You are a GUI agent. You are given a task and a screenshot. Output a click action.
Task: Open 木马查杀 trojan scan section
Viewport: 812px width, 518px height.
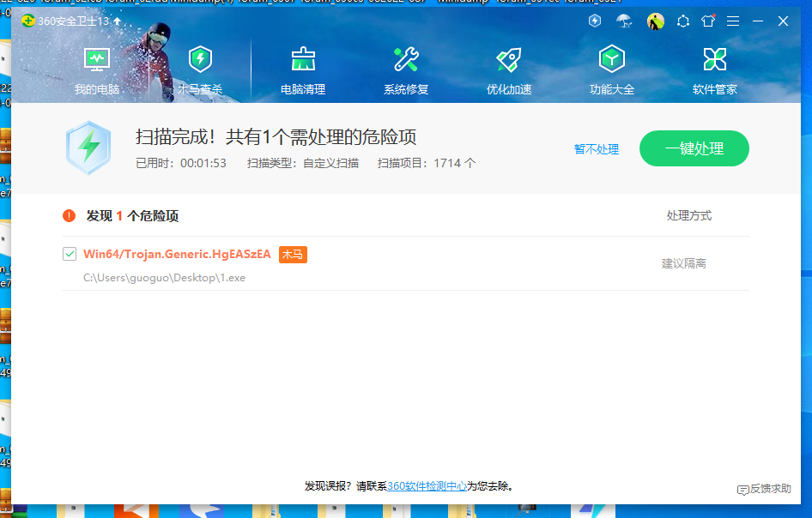200,71
